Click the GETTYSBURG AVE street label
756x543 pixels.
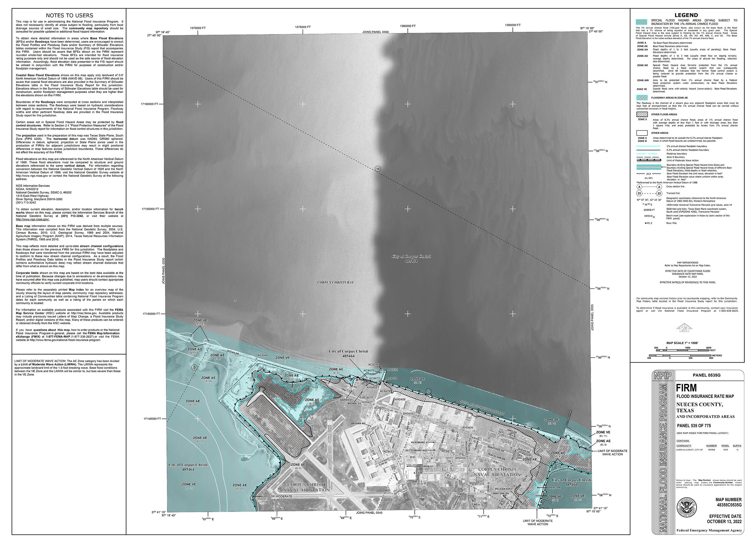coord(416,450)
